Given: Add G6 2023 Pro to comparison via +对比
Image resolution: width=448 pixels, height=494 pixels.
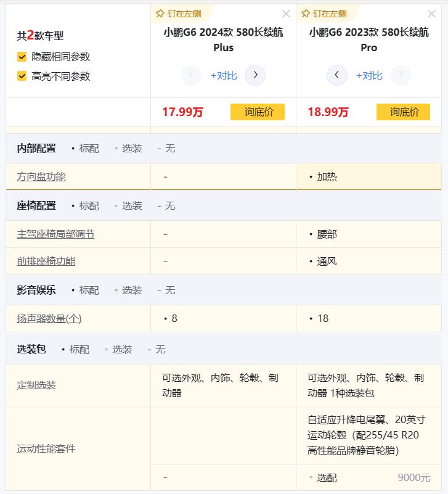Looking at the screenshot, I should 369,76.
